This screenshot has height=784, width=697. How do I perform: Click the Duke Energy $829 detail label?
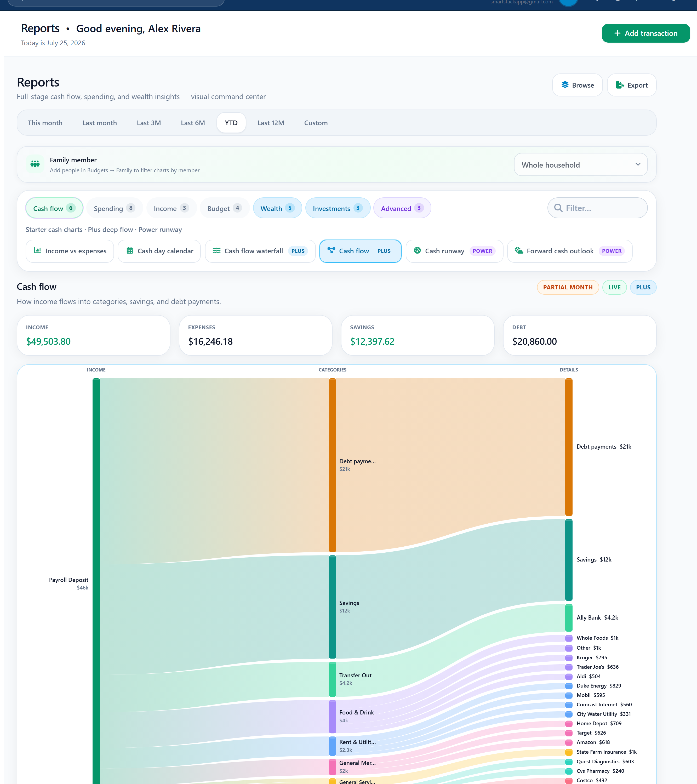(x=598, y=686)
